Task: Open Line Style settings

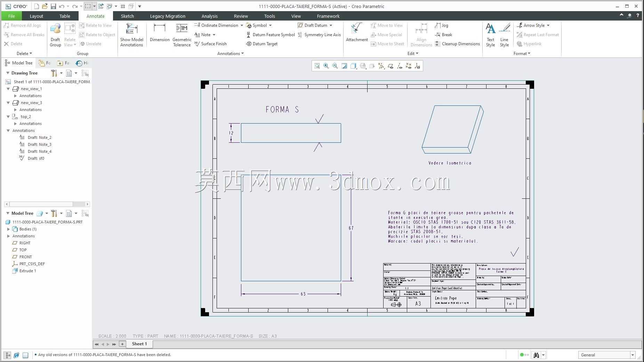Action: tap(504, 34)
